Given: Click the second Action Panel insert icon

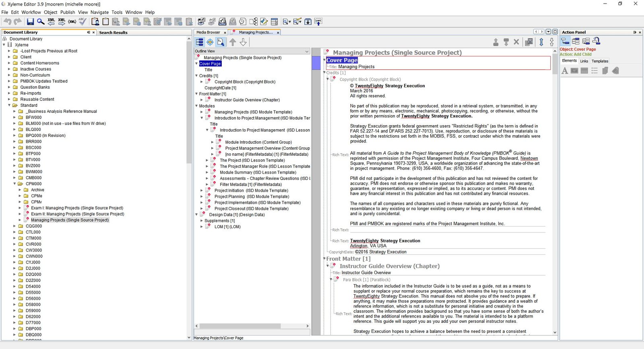Looking at the screenshot, I should pos(576,41).
